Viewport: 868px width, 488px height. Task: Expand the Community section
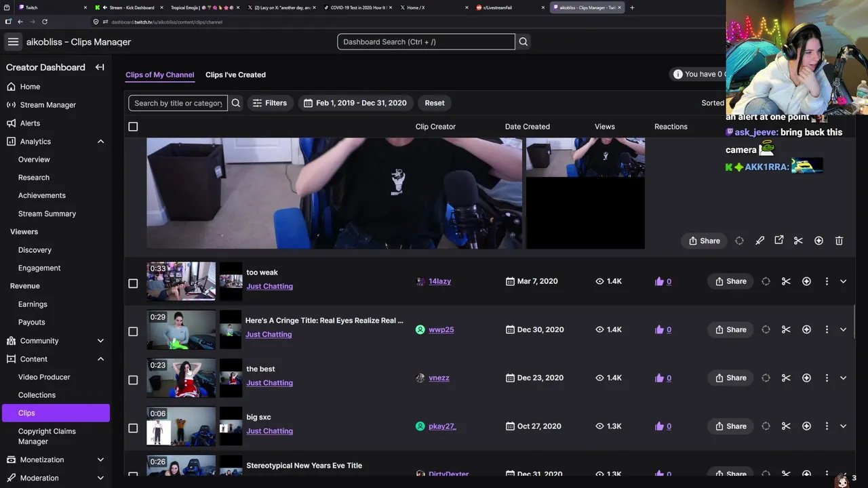[x=100, y=341]
